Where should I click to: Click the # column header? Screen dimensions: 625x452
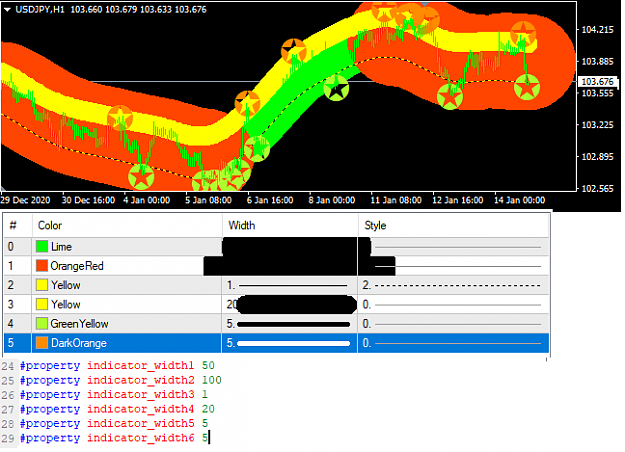(x=18, y=226)
